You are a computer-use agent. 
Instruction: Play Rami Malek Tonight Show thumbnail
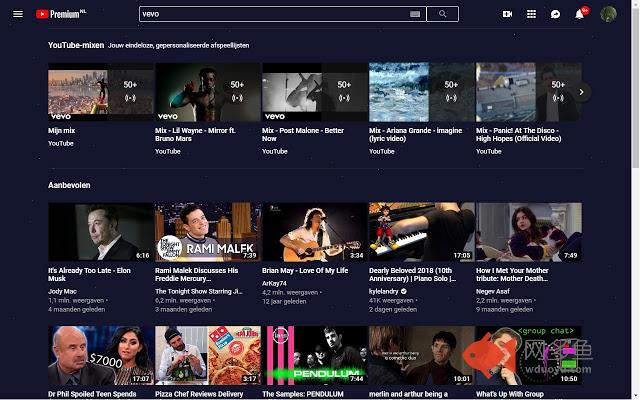[x=208, y=232]
